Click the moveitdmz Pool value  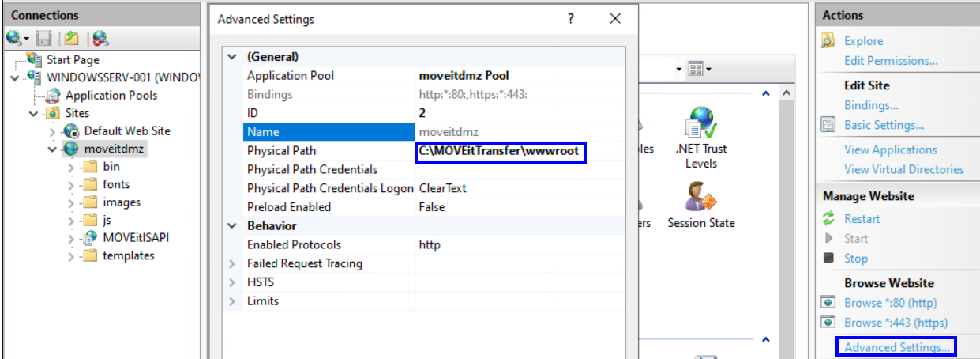point(464,76)
